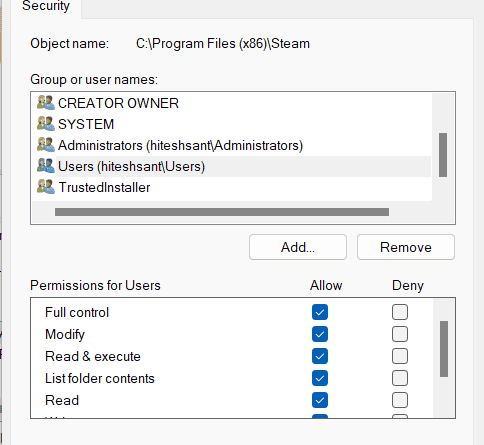Click the Remove button
Viewport: 484px width, 445px height.
(x=406, y=247)
